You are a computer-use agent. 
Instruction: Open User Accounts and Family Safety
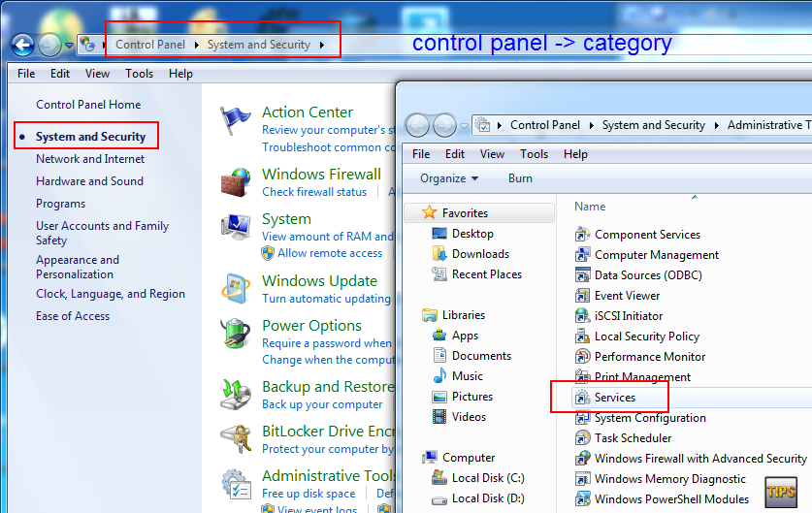point(103,233)
